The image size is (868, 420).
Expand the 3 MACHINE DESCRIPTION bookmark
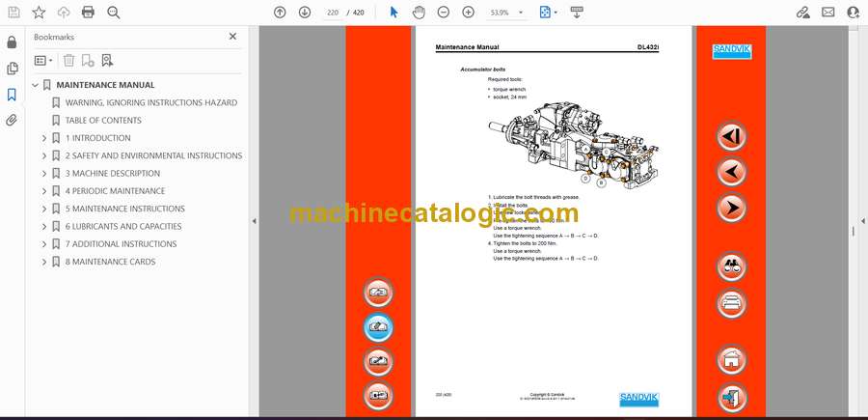tap(44, 174)
